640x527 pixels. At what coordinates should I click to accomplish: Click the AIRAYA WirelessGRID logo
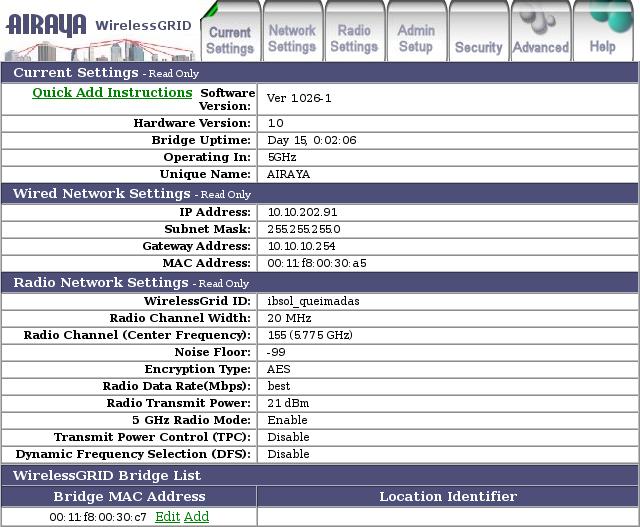pos(99,37)
